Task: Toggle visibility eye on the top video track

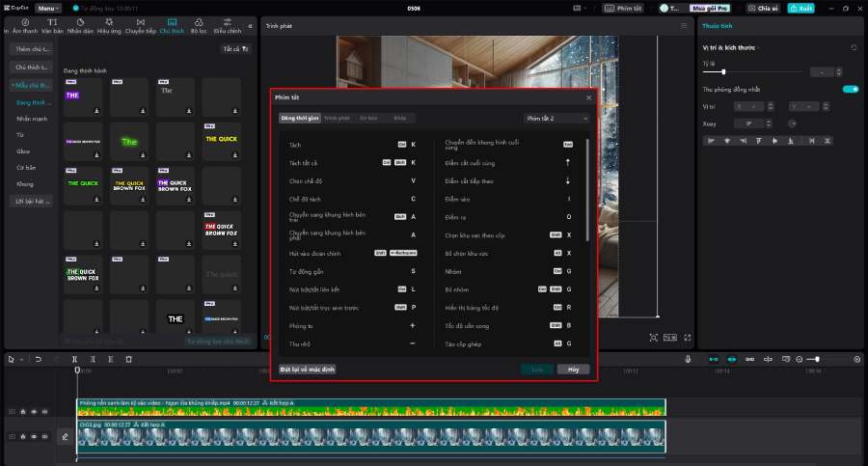Action: (33, 411)
